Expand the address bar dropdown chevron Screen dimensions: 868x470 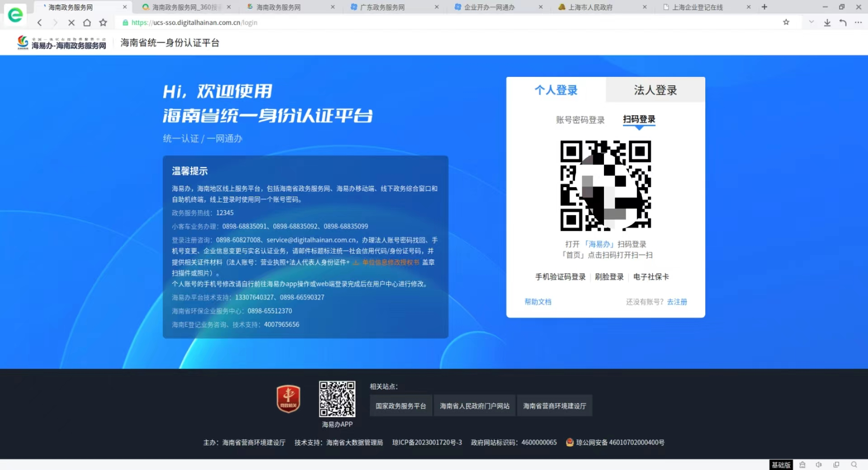point(811,22)
